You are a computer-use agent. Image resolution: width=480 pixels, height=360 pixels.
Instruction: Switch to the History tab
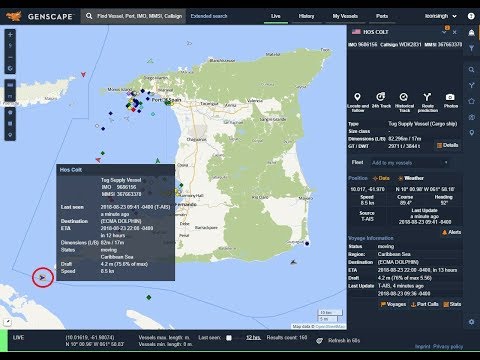point(306,16)
